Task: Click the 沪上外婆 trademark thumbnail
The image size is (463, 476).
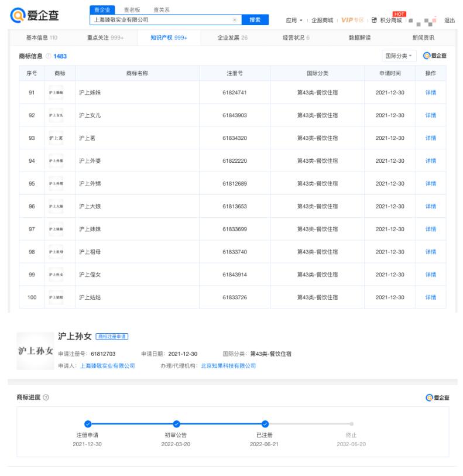Action: (56, 161)
